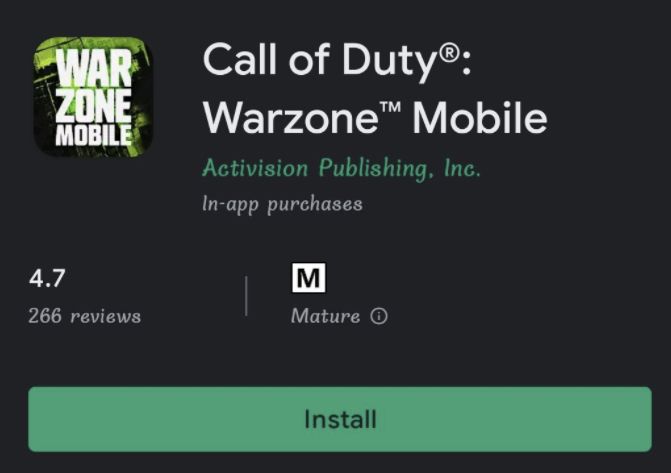Click the word Mobile in app title

[x=480, y=119]
